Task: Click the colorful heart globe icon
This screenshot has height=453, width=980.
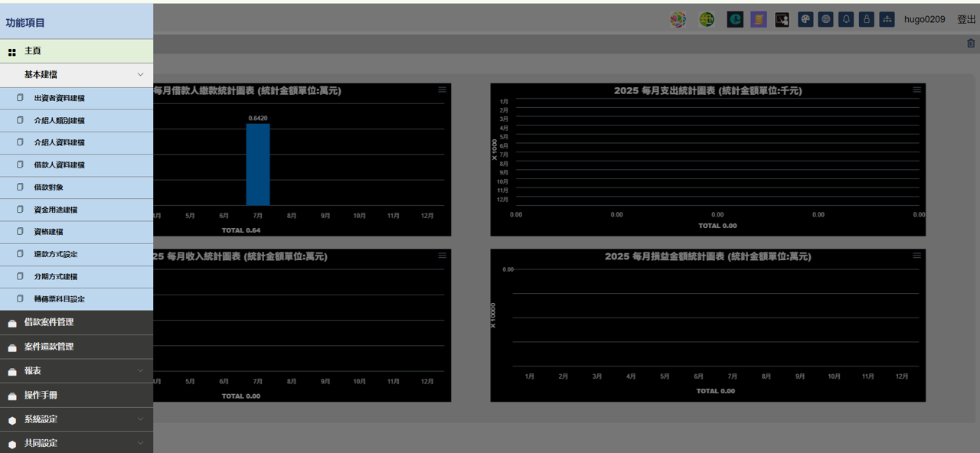Action: click(678, 20)
